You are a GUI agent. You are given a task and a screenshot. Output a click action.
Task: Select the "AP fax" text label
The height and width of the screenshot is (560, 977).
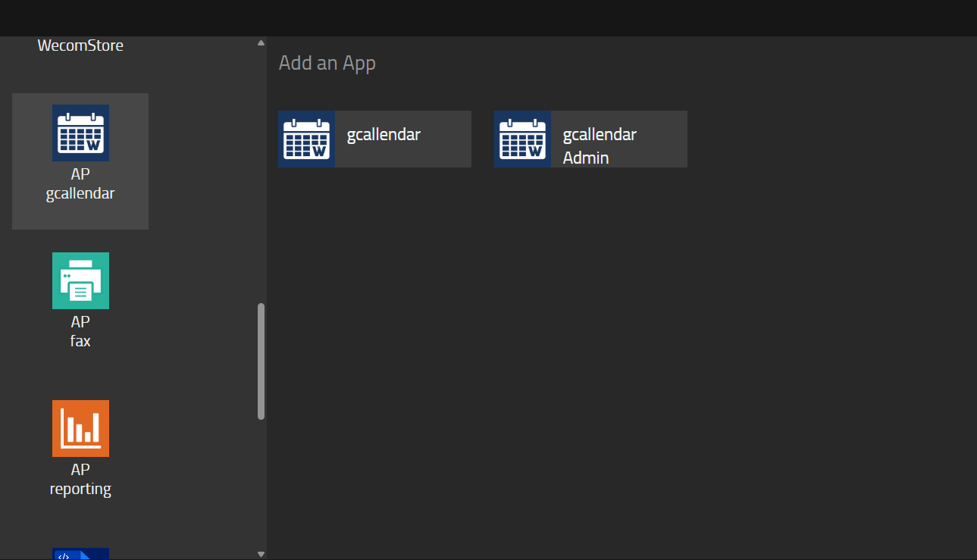pos(80,332)
